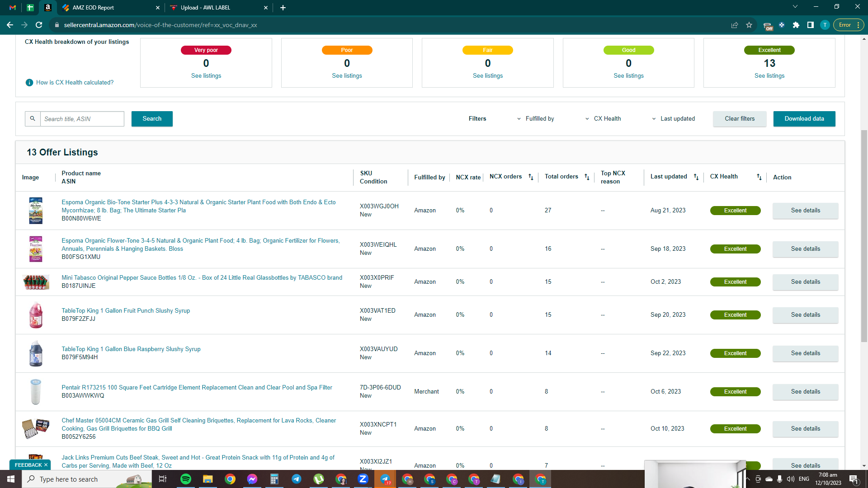Sort the table by Total orders
Screen dimensions: 868x488
pyautogui.click(x=587, y=177)
